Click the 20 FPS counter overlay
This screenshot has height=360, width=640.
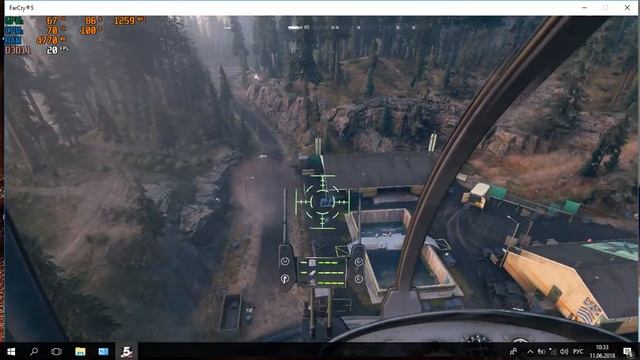58,50
